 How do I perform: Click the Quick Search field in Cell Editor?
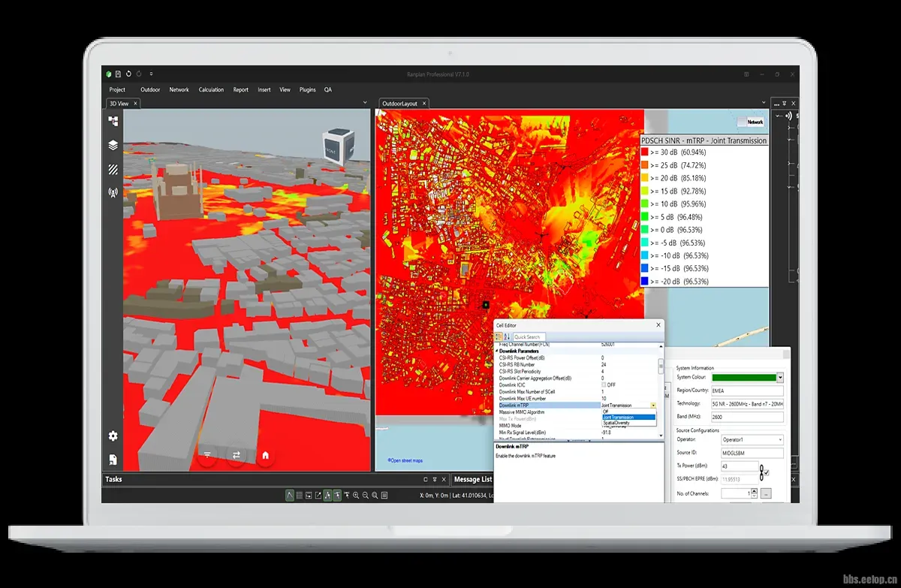coord(530,336)
